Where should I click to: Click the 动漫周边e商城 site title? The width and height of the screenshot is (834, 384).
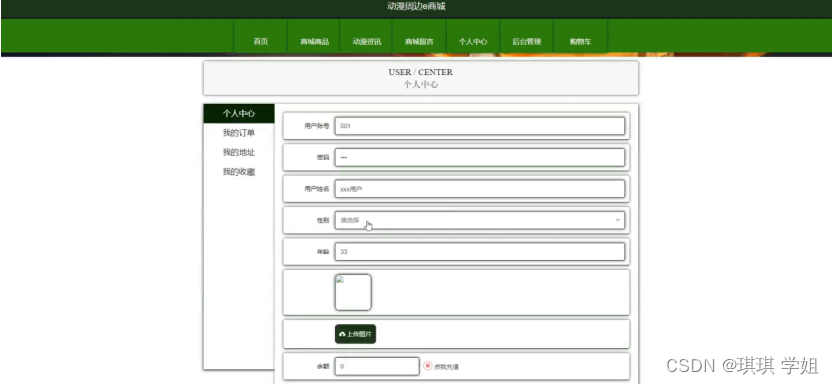coord(416,6)
